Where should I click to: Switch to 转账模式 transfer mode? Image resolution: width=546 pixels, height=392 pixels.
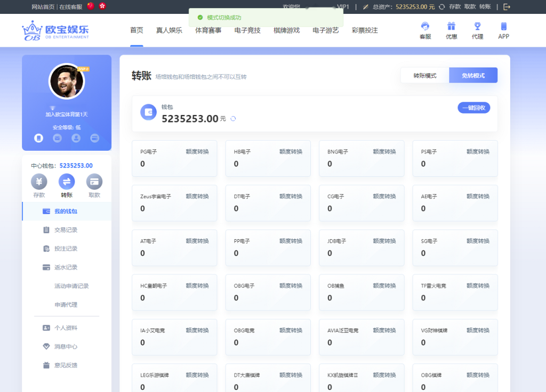[x=424, y=75]
